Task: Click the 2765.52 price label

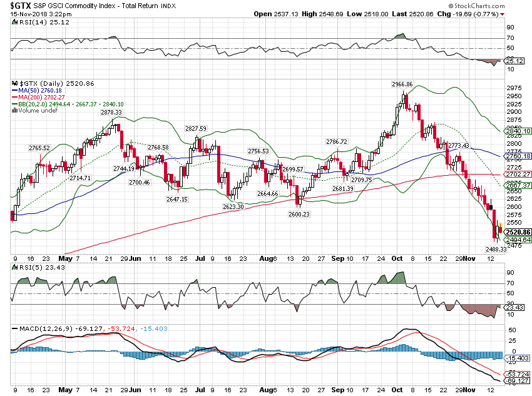Action: click(39, 148)
